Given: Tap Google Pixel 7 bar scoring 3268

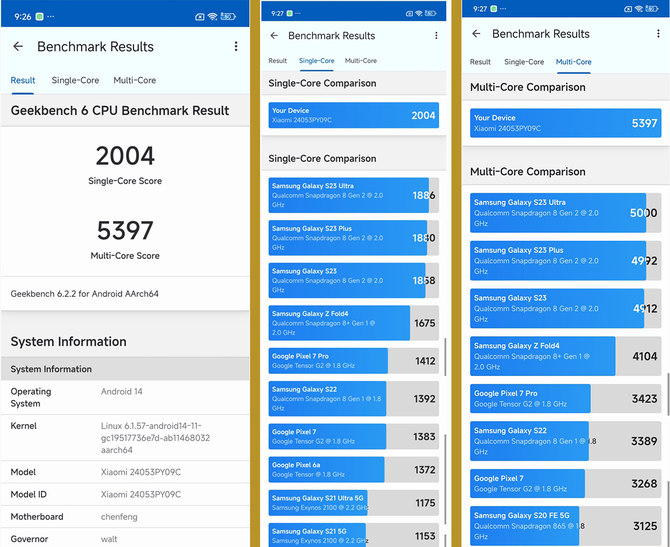Looking at the screenshot, I should pyautogui.click(x=565, y=483).
